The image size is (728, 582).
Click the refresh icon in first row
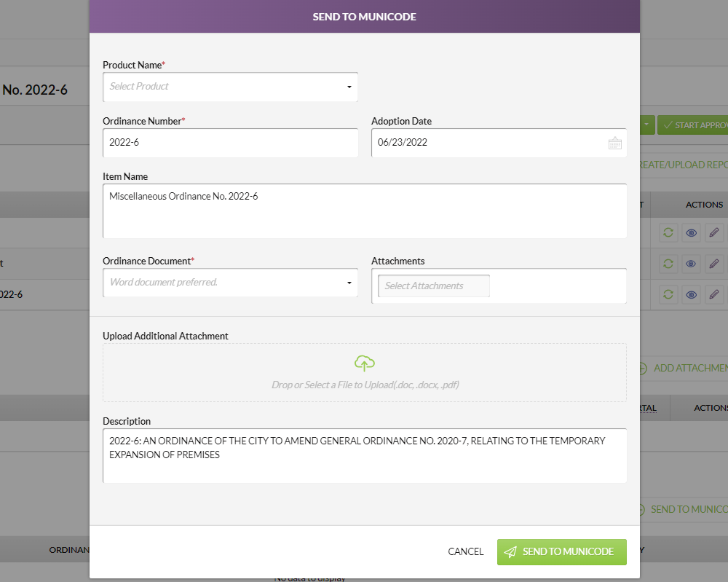point(668,232)
